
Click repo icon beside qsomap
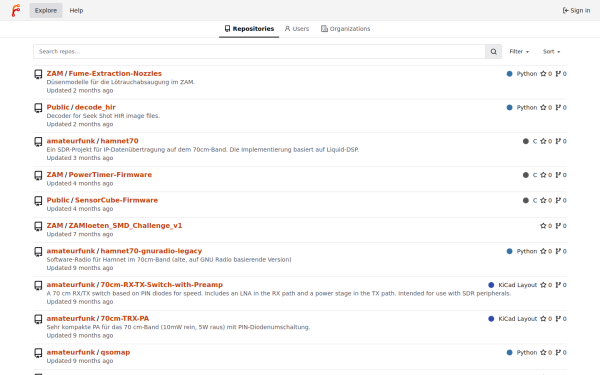tap(38, 352)
